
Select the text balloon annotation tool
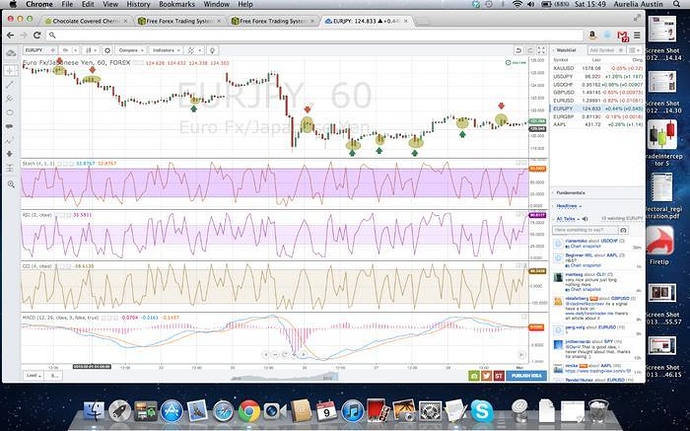coord(11,126)
